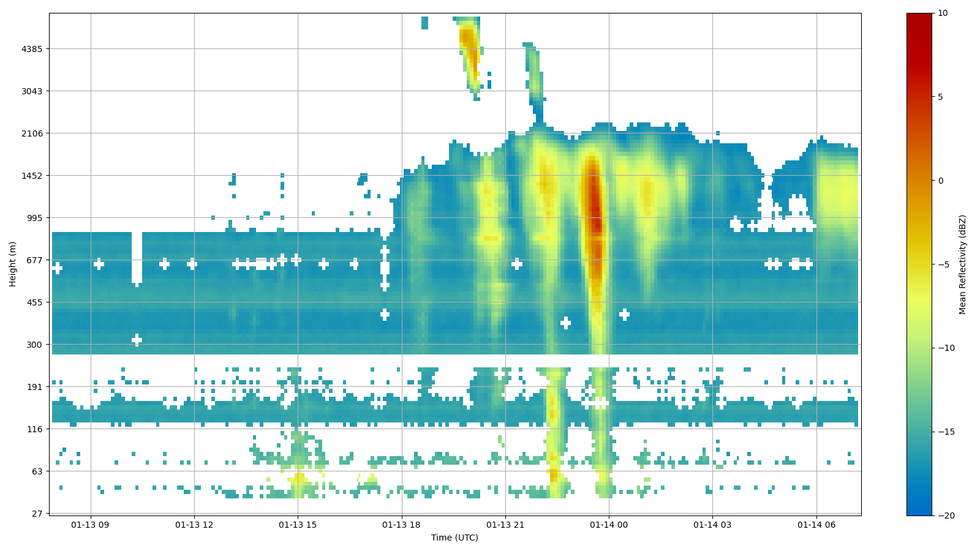Screen dimensions: 980x551
Task: Click the '01-13 09' time tick label
Action: pos(91,525)
